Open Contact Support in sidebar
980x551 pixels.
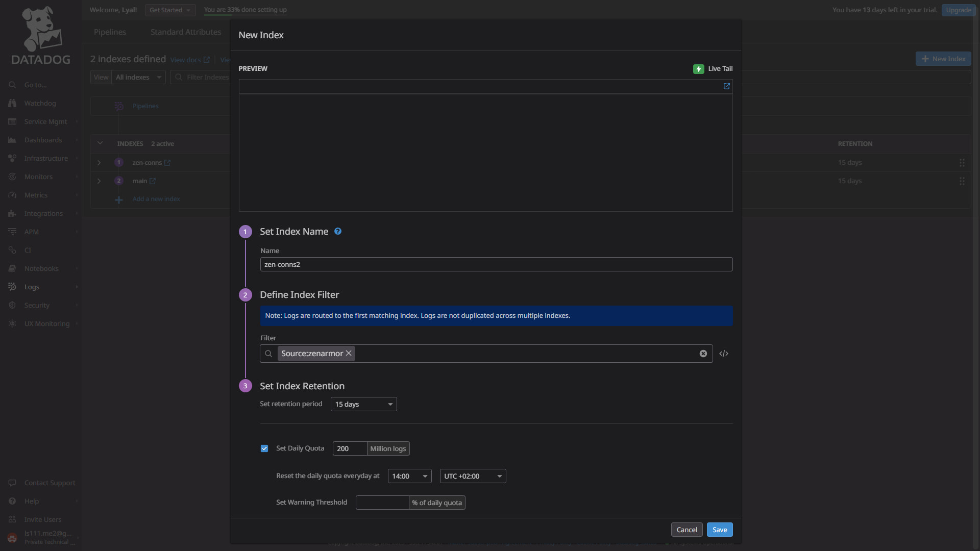click(x=41, y=483)
